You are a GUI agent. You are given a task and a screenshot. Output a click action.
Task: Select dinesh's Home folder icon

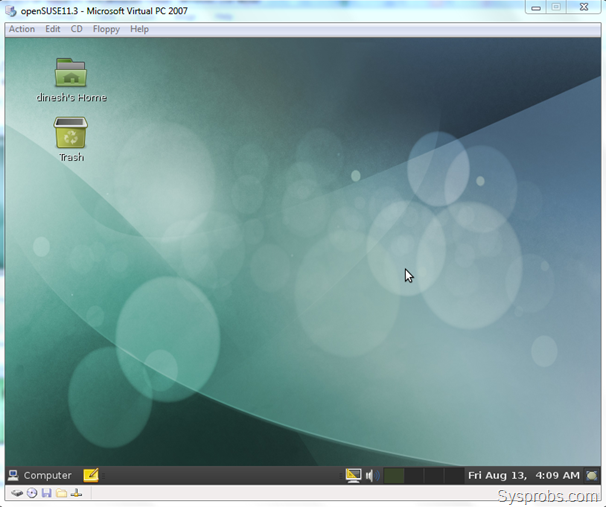click(x=71, y=73)
